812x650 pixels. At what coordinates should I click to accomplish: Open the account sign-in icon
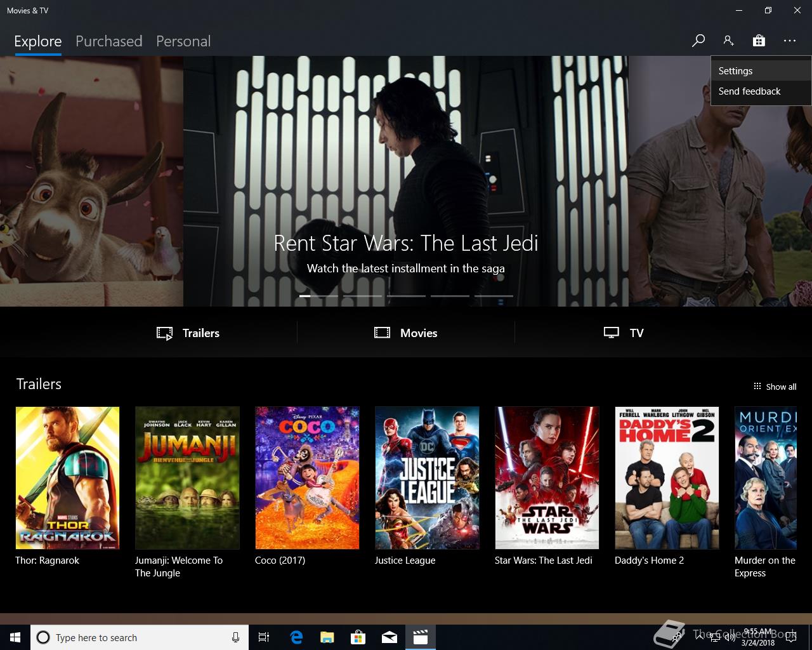click(728, 41)
